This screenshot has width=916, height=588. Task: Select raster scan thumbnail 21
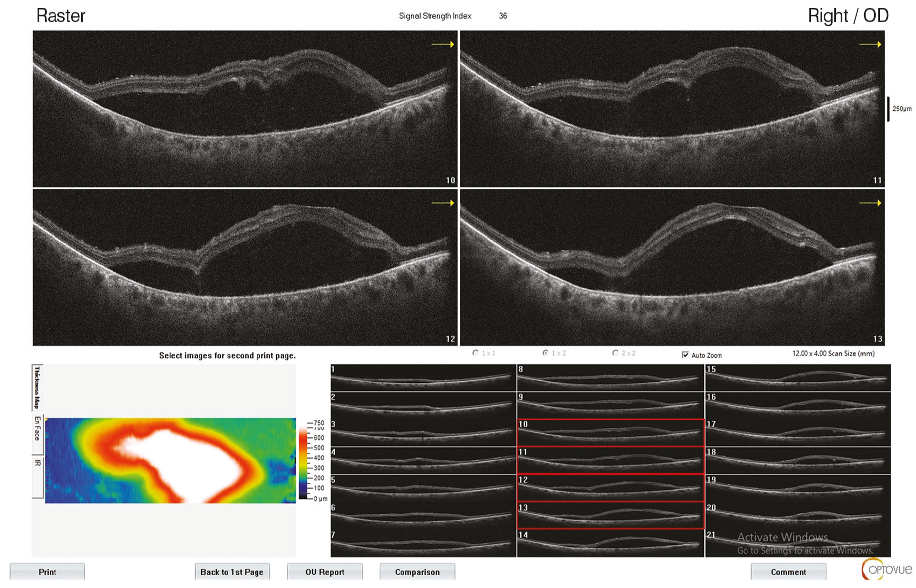[798, 543]
